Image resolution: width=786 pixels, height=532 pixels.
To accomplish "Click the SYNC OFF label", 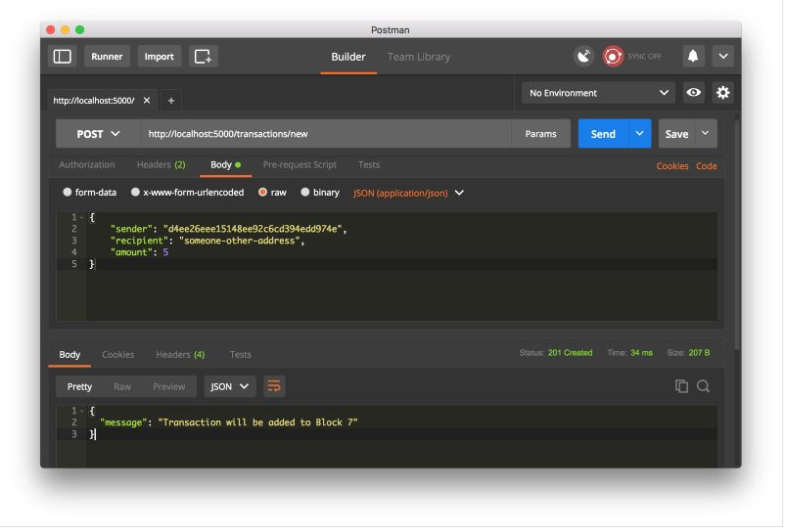I will (x=644, y=56).
